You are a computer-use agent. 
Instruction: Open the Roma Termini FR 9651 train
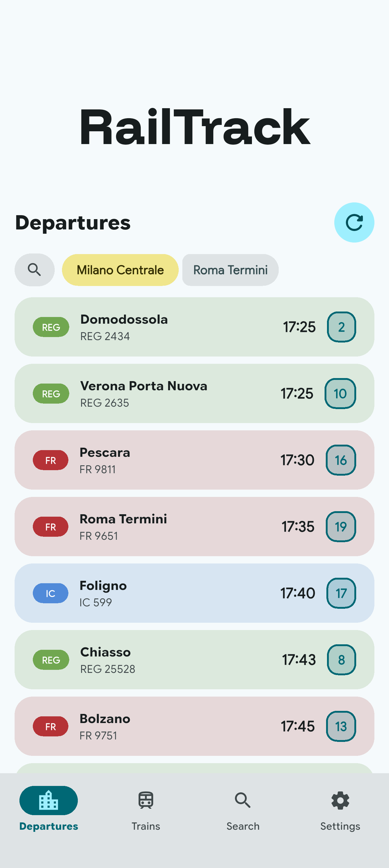pyautogui.click(x=194, y=526)
